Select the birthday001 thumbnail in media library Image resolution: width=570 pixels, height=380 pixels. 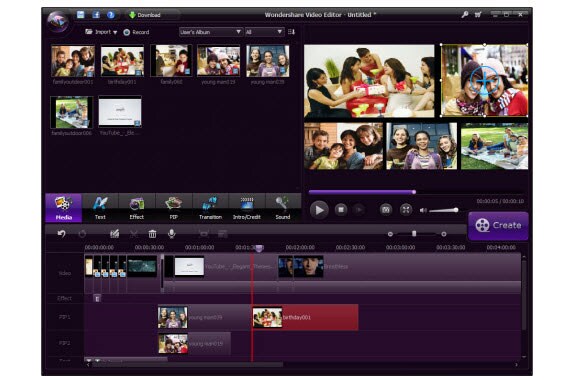pyautogui.click(x=122, y=61)
